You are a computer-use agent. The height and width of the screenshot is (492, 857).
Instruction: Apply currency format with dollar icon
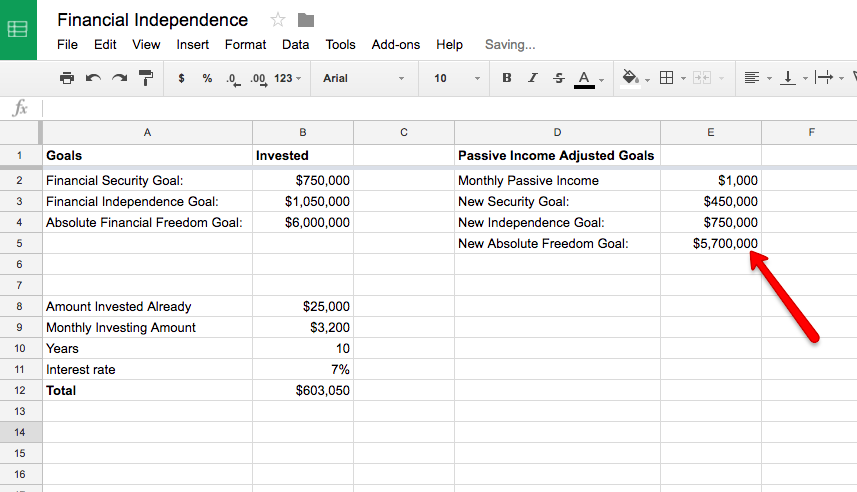click(x=181, y=78)
